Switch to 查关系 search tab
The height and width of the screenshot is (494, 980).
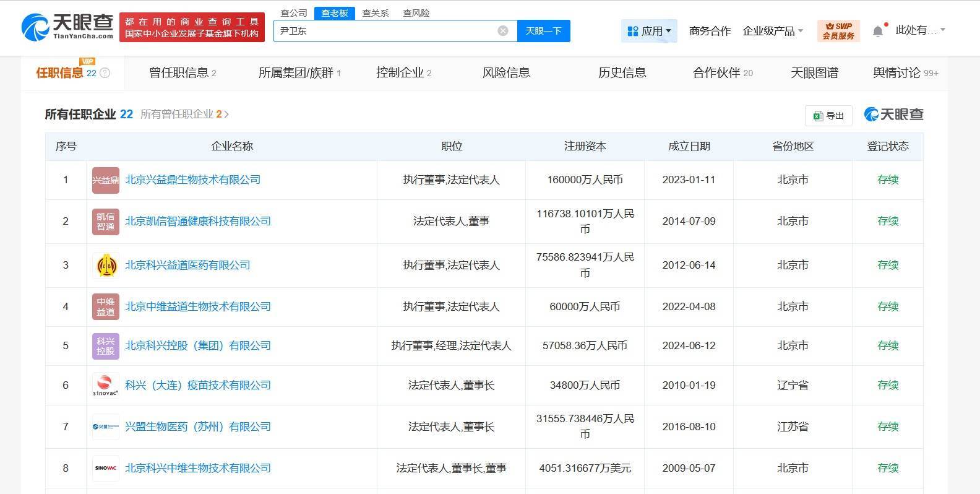(x=376, y=13)
